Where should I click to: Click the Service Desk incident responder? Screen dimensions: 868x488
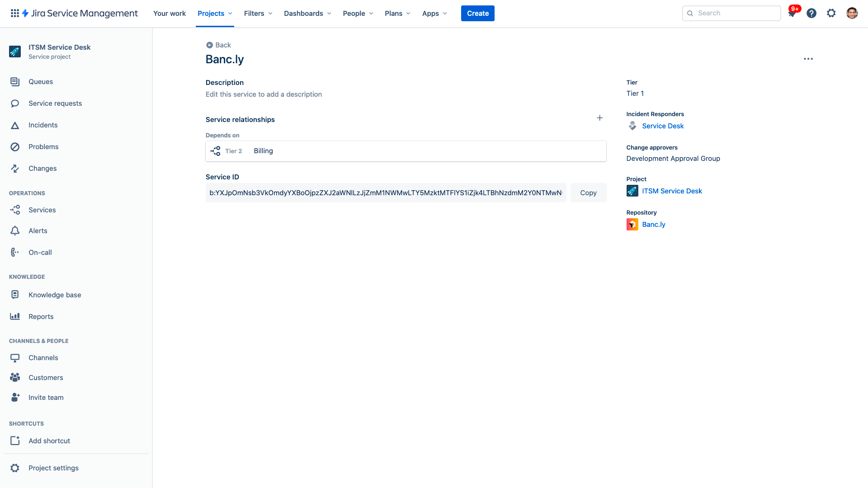coord(662,126)
